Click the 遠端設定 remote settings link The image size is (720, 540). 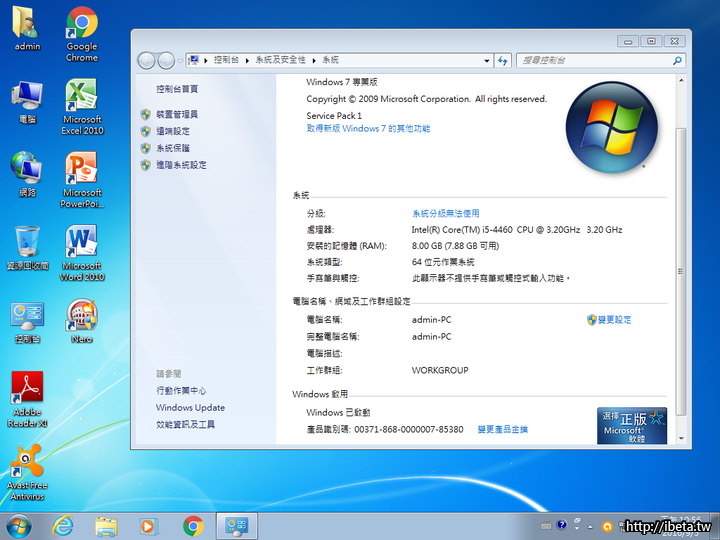click(172, 131)
